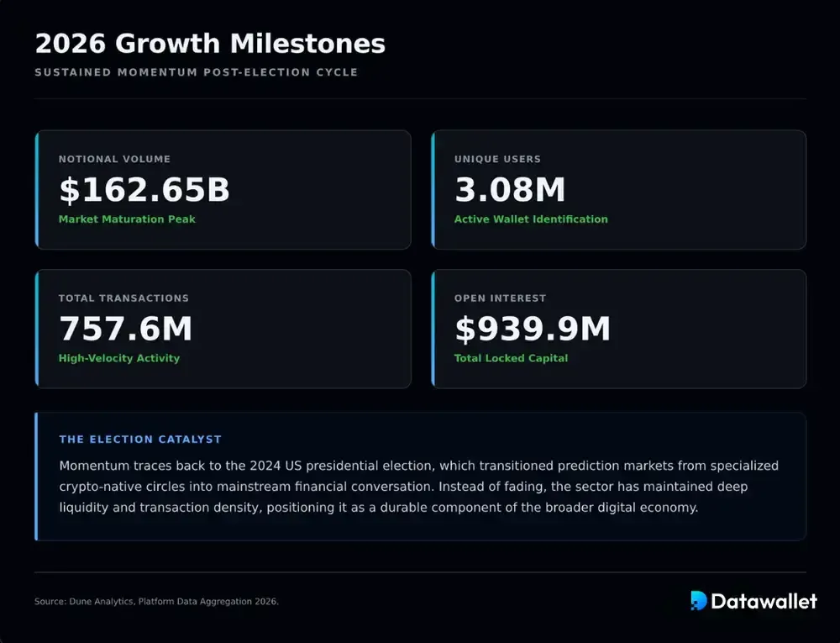Click the Open Interest card accent bar
This screenshot has height=643, width=840.
coord(433,328)
